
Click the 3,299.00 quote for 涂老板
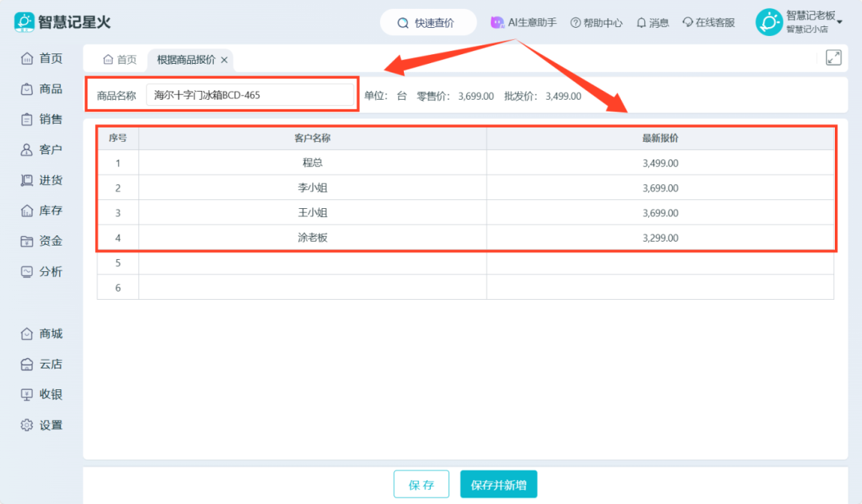point(660,238)
